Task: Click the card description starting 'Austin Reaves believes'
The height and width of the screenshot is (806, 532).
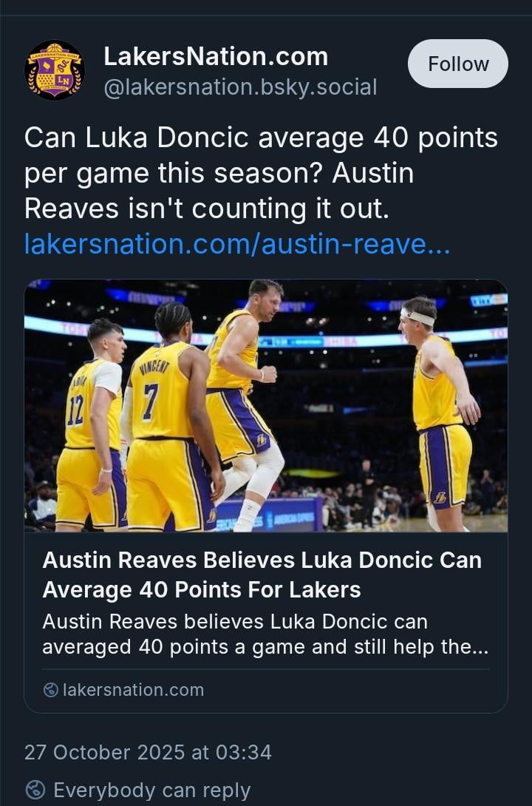Action: click(x=265, y=634)
